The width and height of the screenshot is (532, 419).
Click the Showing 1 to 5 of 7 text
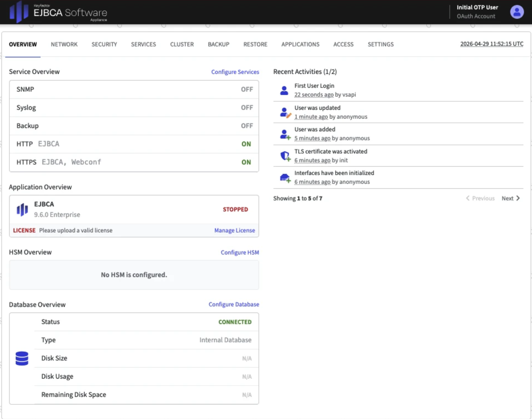298,198
